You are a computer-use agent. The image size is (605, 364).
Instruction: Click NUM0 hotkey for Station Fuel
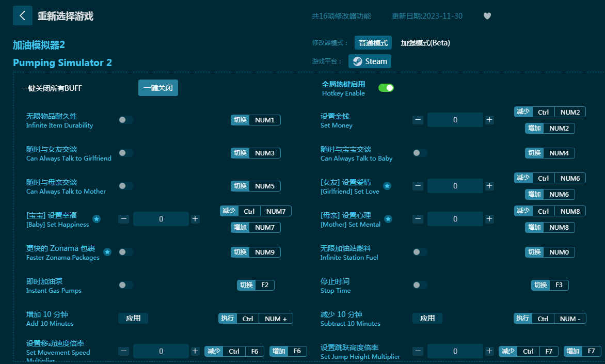click(x=550, y=252)
